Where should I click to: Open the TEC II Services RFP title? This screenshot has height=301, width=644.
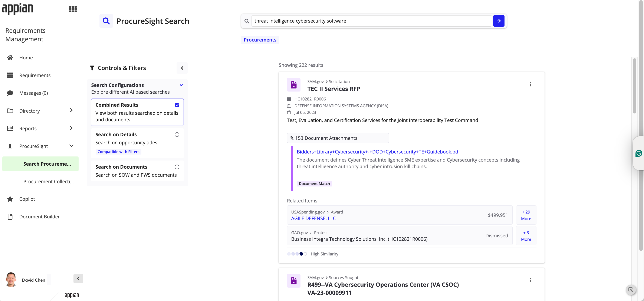[333, 89]
